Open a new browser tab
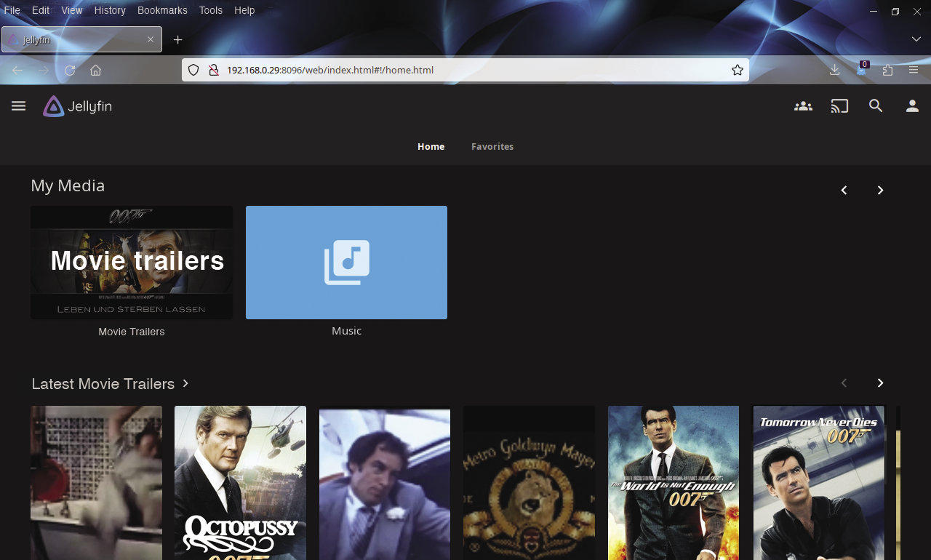The width and height of the screenshot is (931, 560). coord(178,39)
